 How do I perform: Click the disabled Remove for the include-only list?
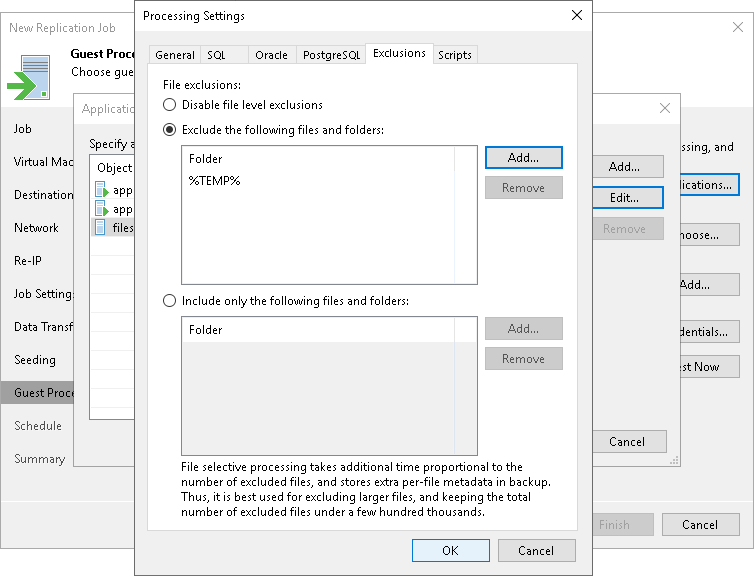(524, 359)
